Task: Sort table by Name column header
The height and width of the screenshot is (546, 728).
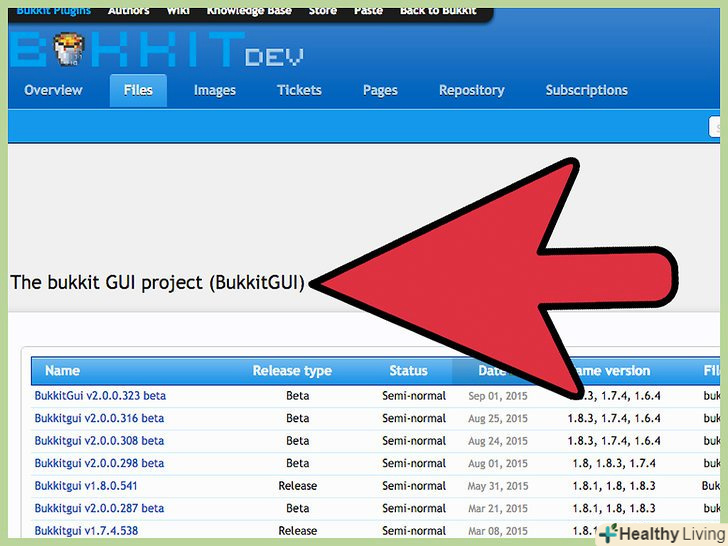Action: (62, 370)
